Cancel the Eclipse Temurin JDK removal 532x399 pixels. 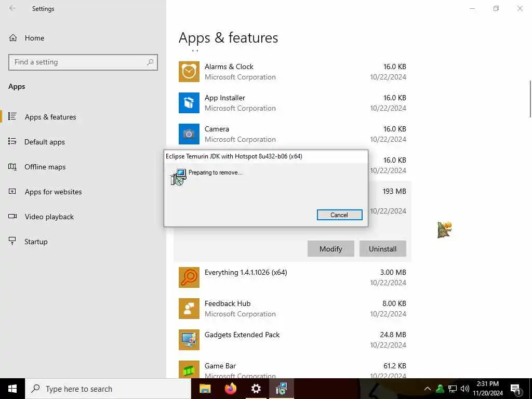point(339,215)
